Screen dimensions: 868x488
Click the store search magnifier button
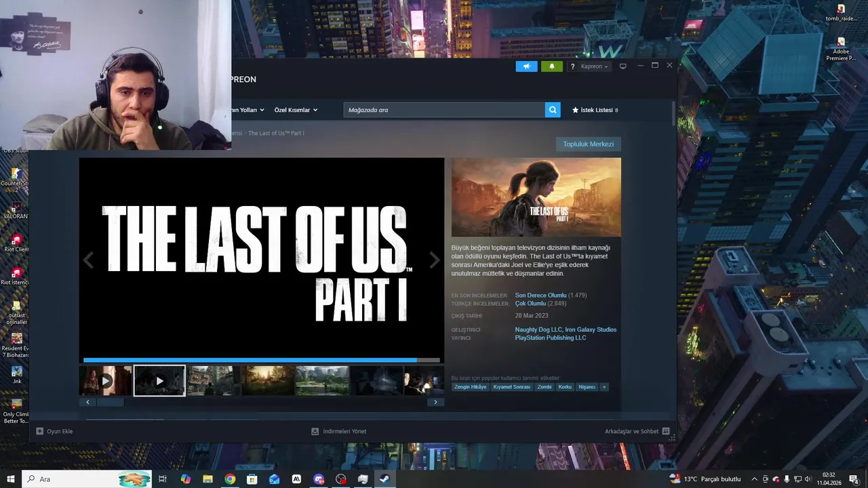click(553, 110)
